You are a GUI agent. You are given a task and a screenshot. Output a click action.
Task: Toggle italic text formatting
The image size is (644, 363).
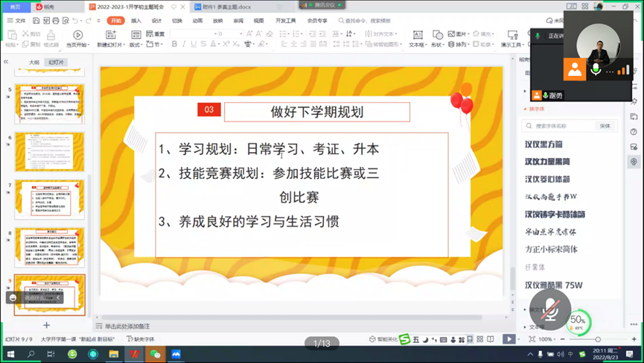point(184,45)
